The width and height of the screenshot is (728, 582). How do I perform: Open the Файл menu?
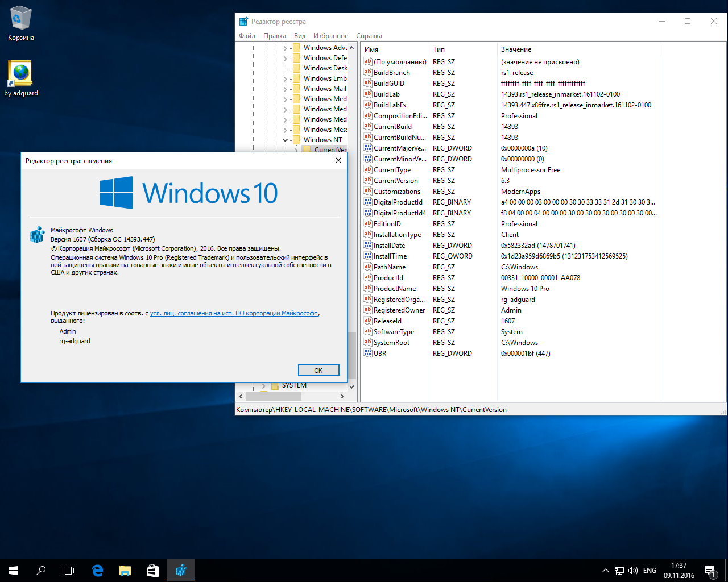tap(247, 36)
